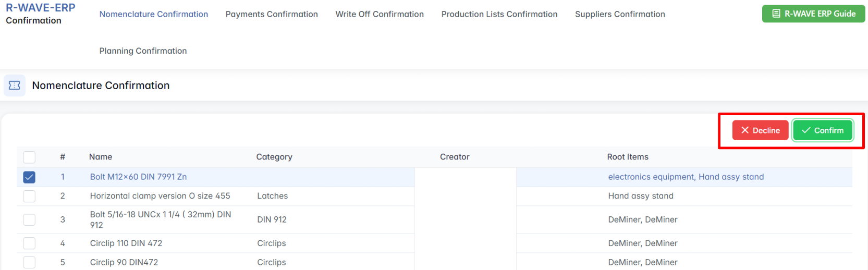Click the electronics equipment root items link
This screenshot has height=270, width=868.
[651, 177]
